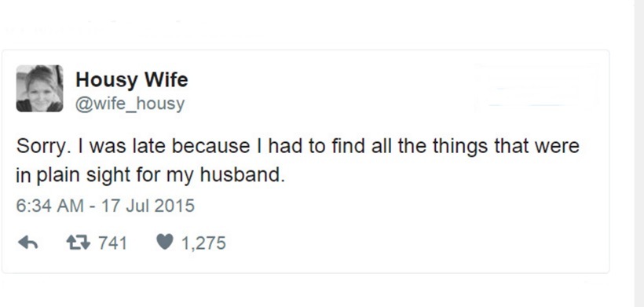Click the tweet's first line starting with "Sorry."
This screenshot has height=307, width=644.
[298, 146]
